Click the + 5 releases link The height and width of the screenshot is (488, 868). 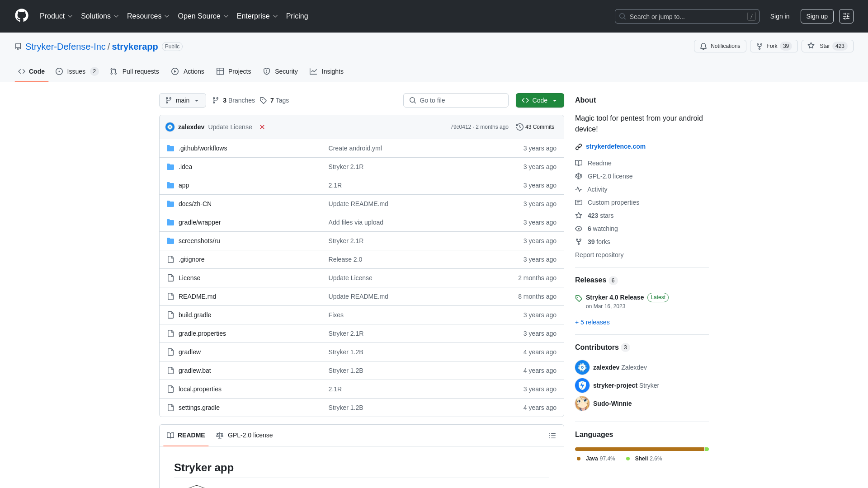pos(592,322)
